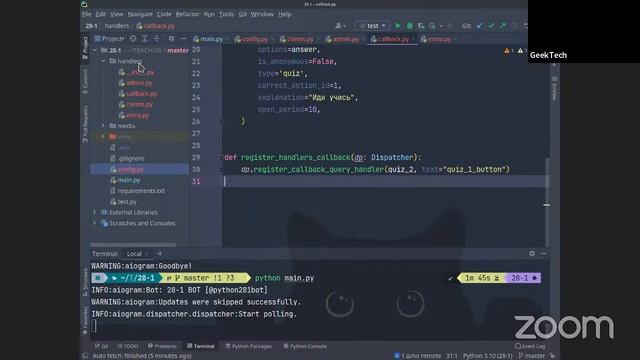Open the Commit tool window side button
This screenshot has width=640, height=360.
pyautogui.click(x=85, y=82)
